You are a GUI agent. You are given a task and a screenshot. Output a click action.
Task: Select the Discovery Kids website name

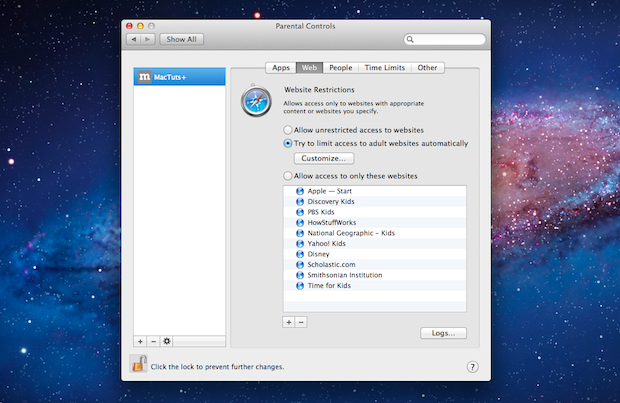click(331, 202)
